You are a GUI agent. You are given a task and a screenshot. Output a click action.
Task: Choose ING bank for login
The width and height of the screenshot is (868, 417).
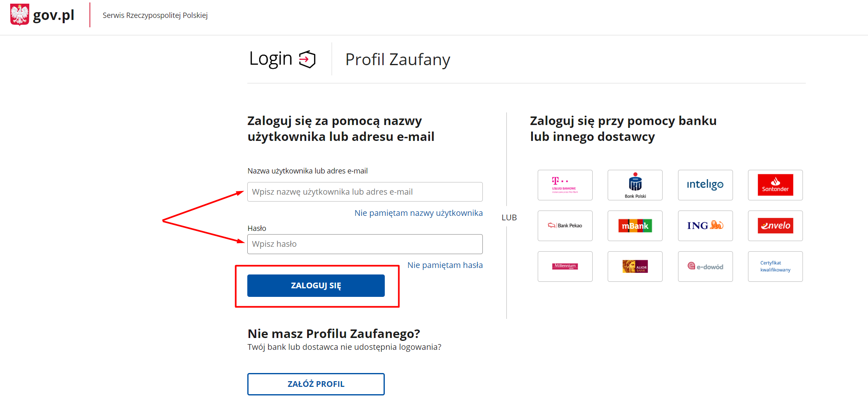705,226
